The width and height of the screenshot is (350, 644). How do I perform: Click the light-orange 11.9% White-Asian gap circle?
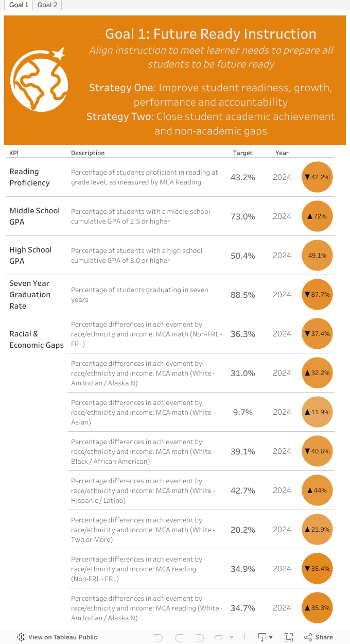tap(317, 412)
